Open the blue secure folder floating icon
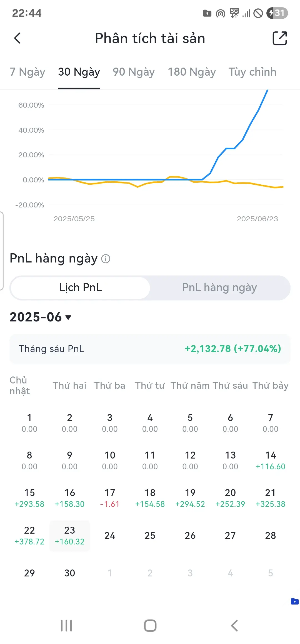The height and width of the screenshot is (644, 300). coord(294,601)
